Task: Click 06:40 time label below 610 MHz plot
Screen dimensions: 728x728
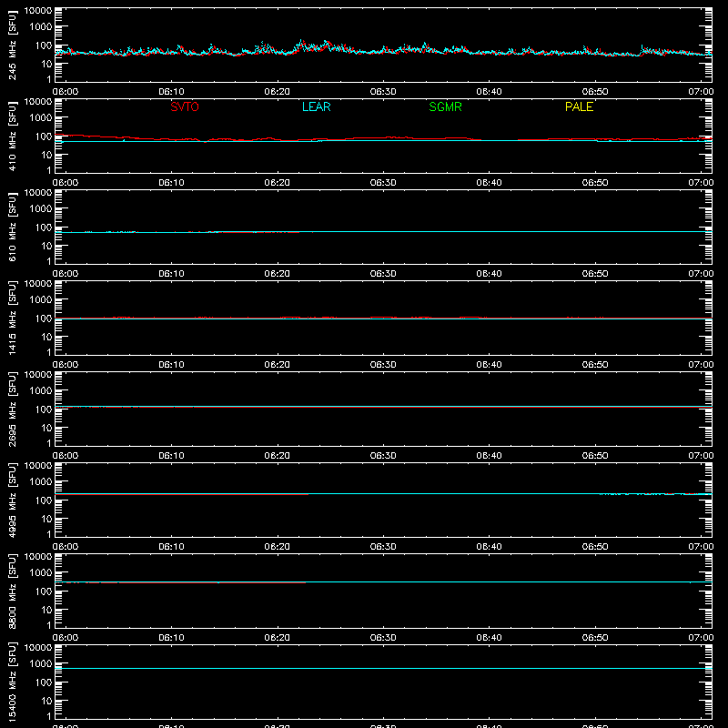Action: [489, 274]
